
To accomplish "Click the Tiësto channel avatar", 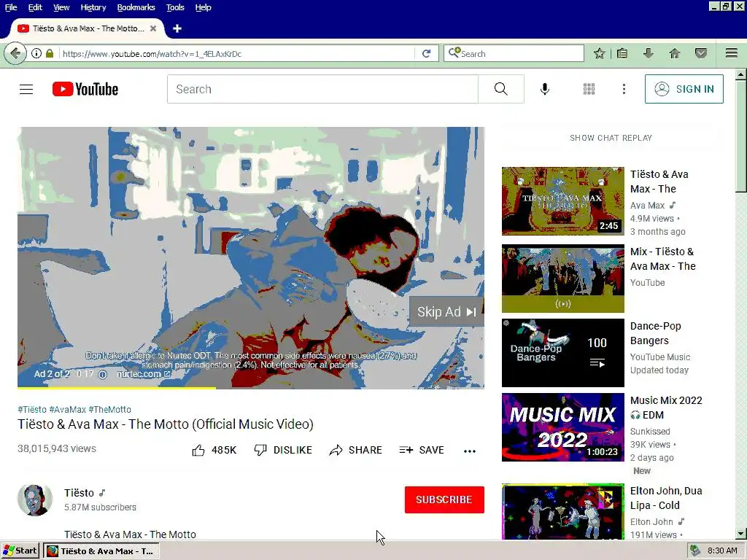I will pos(35,500).
